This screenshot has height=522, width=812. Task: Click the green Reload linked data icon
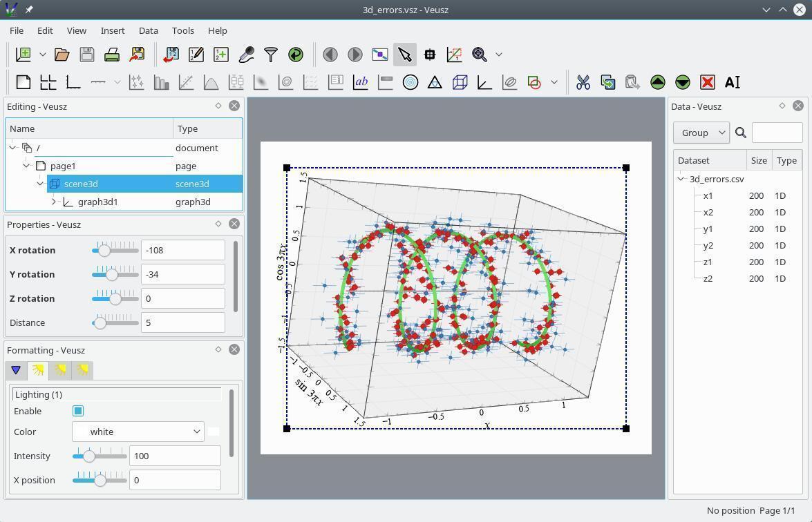click(296, 55)
